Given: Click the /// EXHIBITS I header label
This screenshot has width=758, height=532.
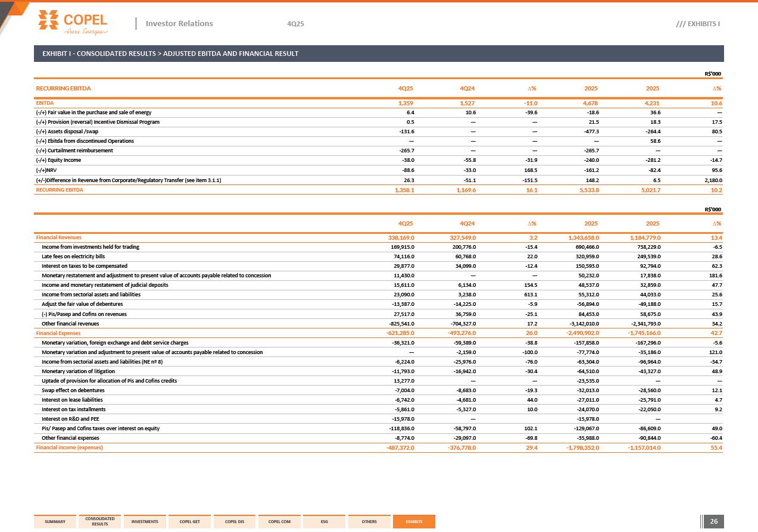Looking at the screenshot, I should [x=698, y=24].
